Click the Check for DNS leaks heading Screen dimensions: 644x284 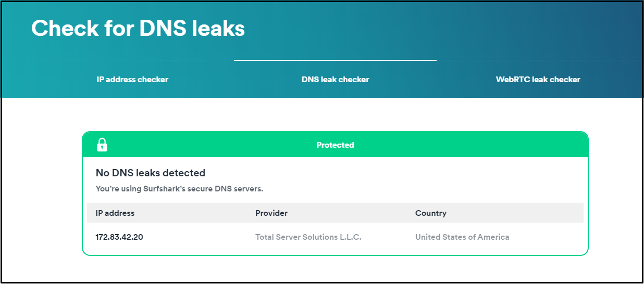(138, 28)
